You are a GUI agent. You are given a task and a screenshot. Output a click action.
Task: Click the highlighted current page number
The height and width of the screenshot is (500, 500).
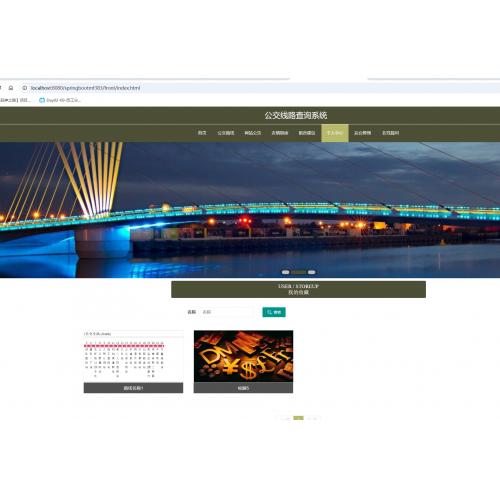298,418
